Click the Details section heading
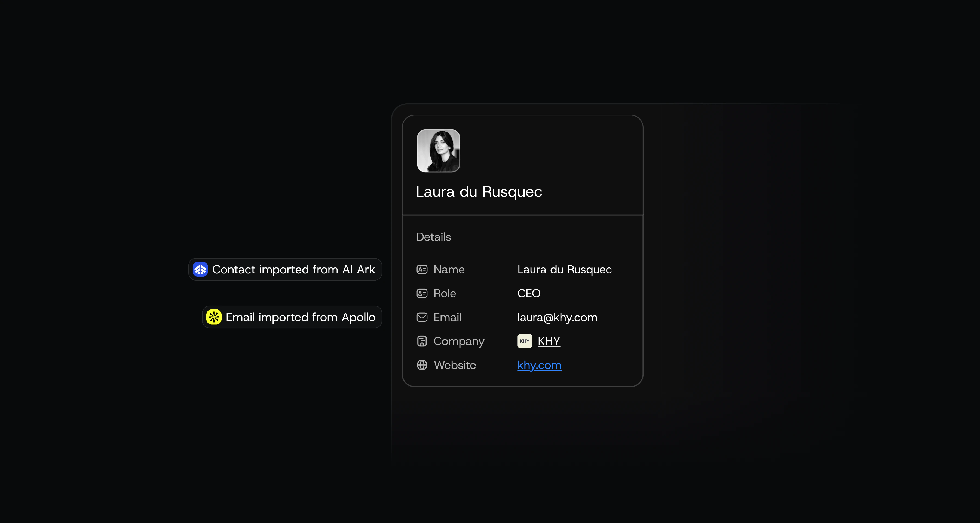This screenshot has height=523, width=980. (x=434, y=237)
